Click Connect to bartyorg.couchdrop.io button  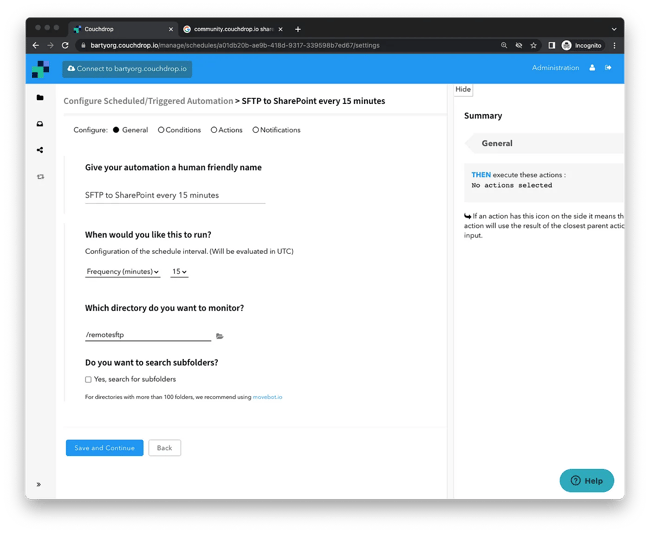coord(127,69)
